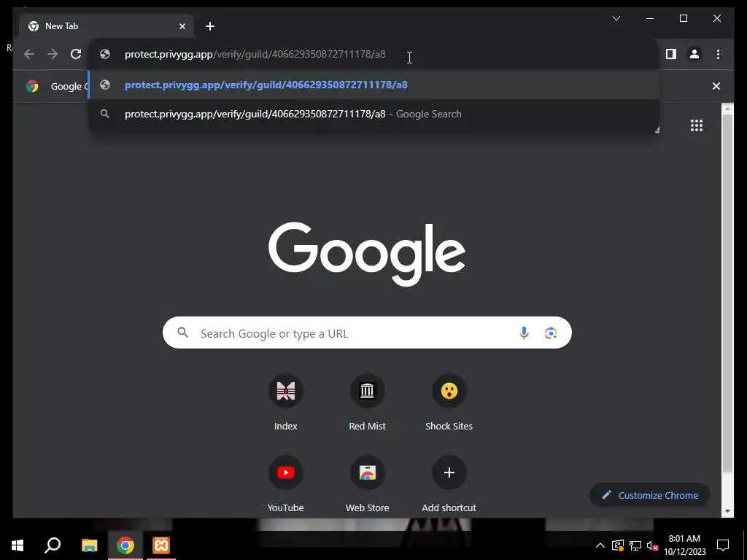This screenshot has height=560, width=747.
Task: Click the Google logo
Action: (x=367, y=254)
